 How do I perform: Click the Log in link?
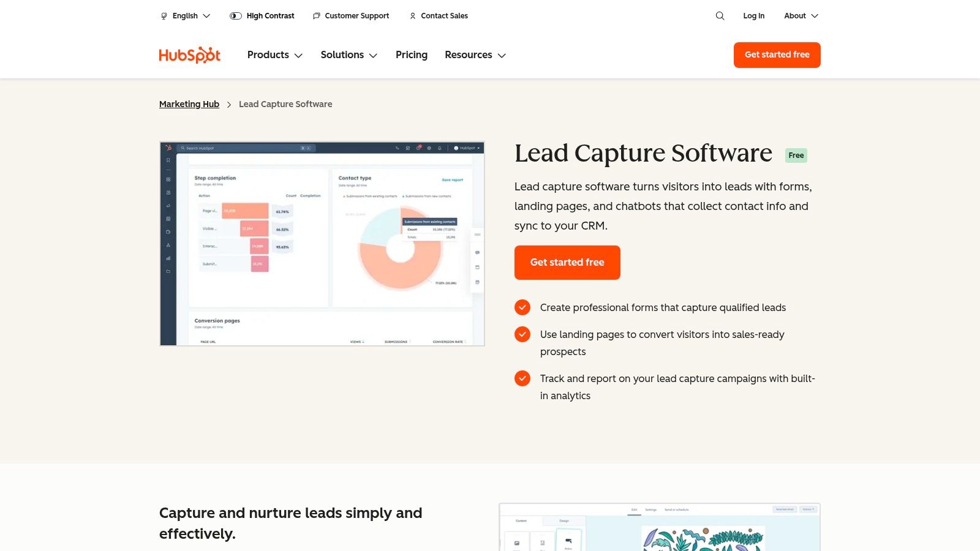[753, 16]
